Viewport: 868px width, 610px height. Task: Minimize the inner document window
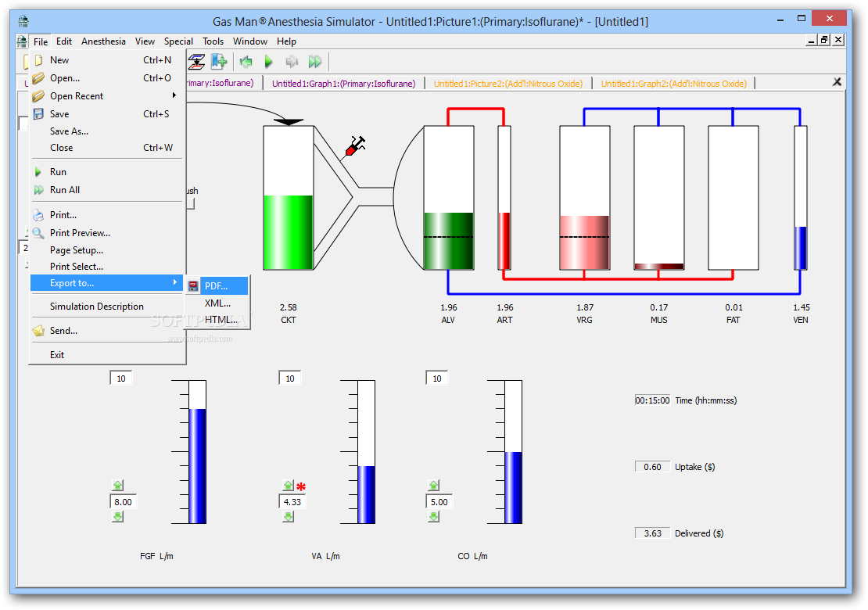tap(812, 40)
